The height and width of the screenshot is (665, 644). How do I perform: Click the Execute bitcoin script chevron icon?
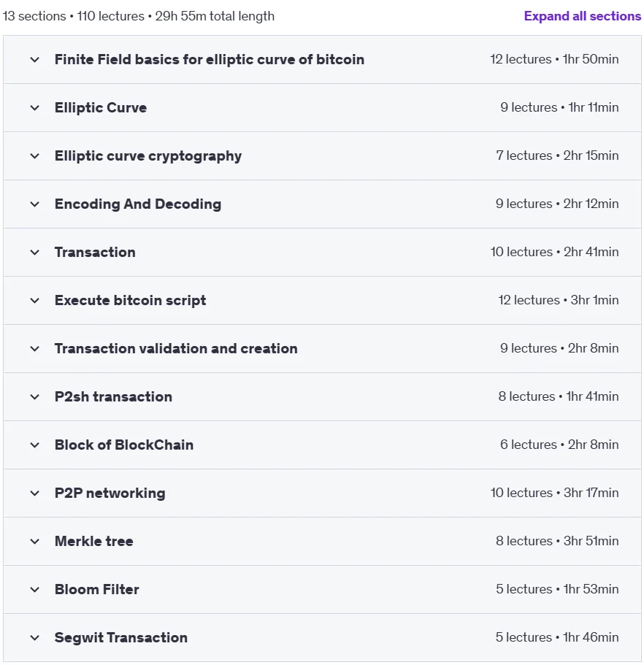(35, 301)
